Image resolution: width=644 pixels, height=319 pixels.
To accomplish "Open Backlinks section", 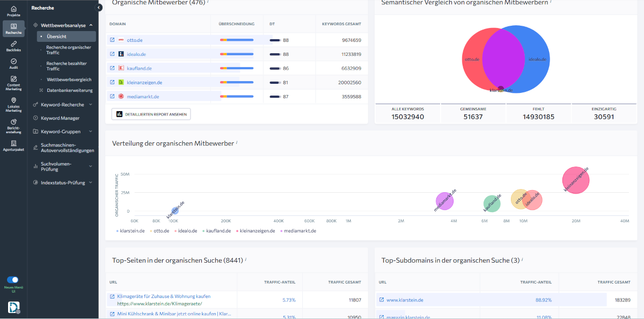I will tap(13, 46).
